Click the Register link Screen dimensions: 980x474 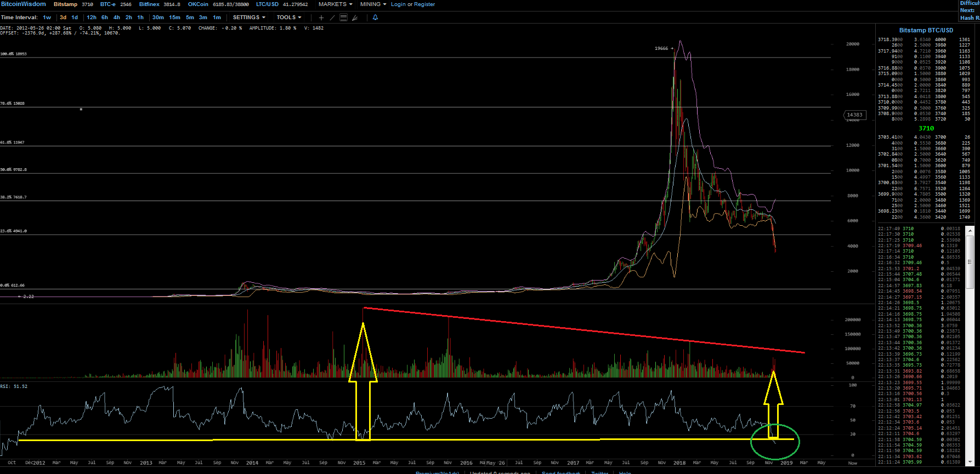424,4
